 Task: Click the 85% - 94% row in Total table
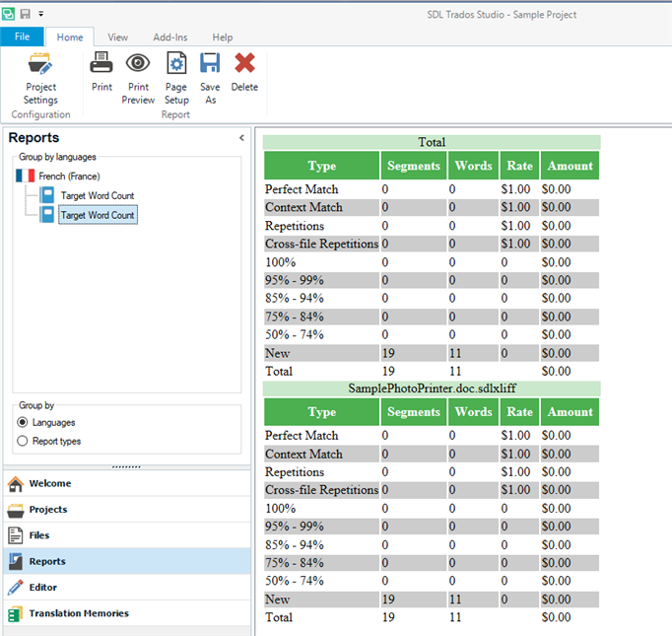(x=432, y=299)
